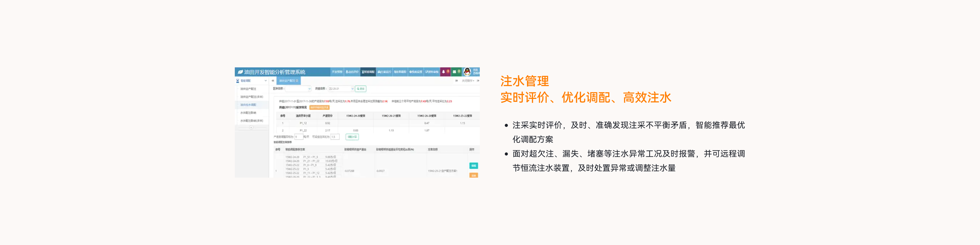This screenshot has height=245, width=980.
Task: Close the 油井定产配注 tab via its x icon
Action: tap(297, 81)
